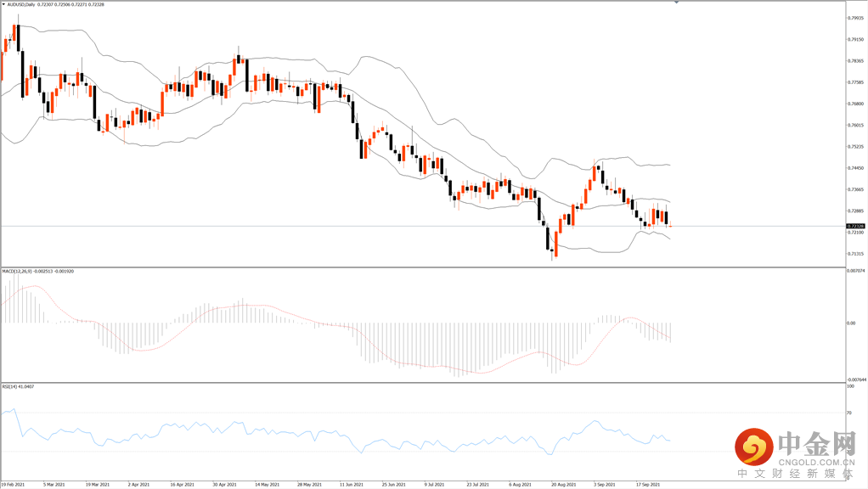Click the 11 Jun 2021 date label
Viewport: 868px width, 489px height.
pyautogui.click(x=352, y=485)
